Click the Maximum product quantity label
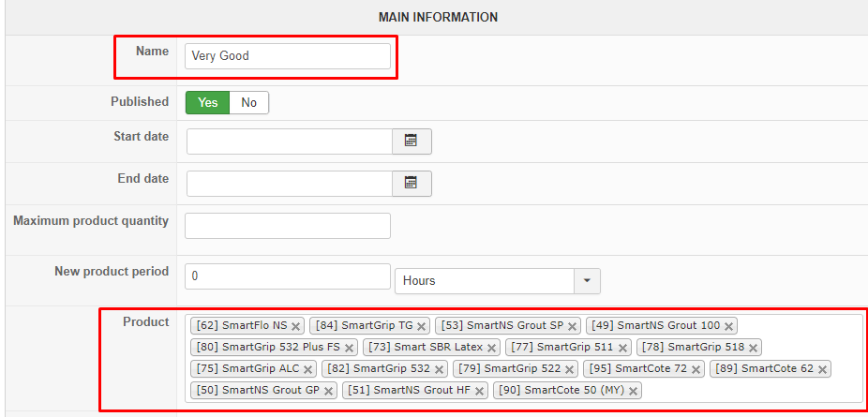The width and height of the screenshot is (868, 417). [91, 220]
